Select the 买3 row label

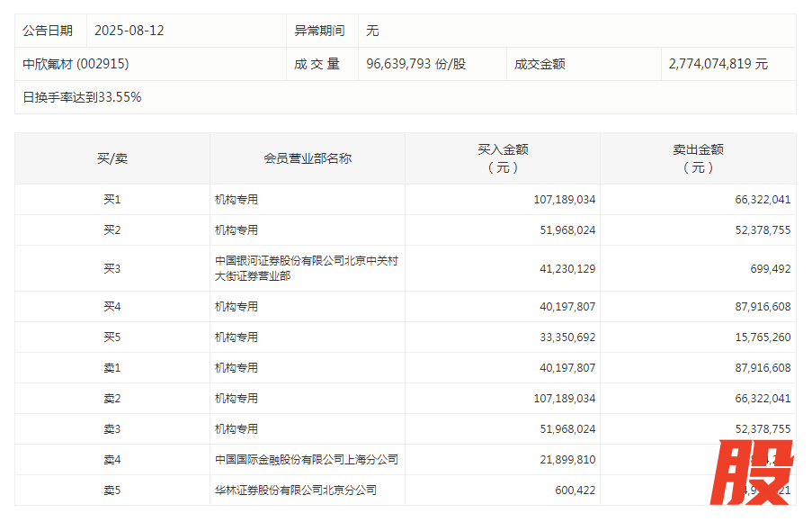[x=112, y=268]
